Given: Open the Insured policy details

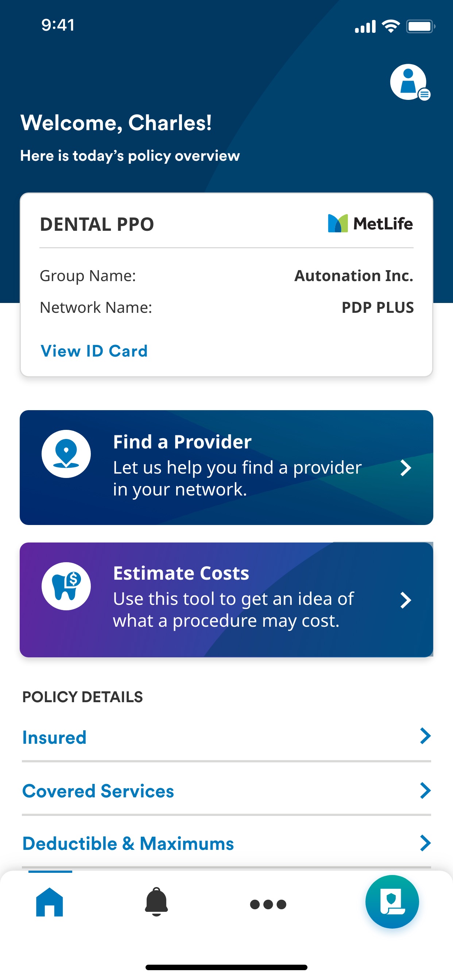Looking at the screenshot, I should pyautogui.click(x=226, y=737).
